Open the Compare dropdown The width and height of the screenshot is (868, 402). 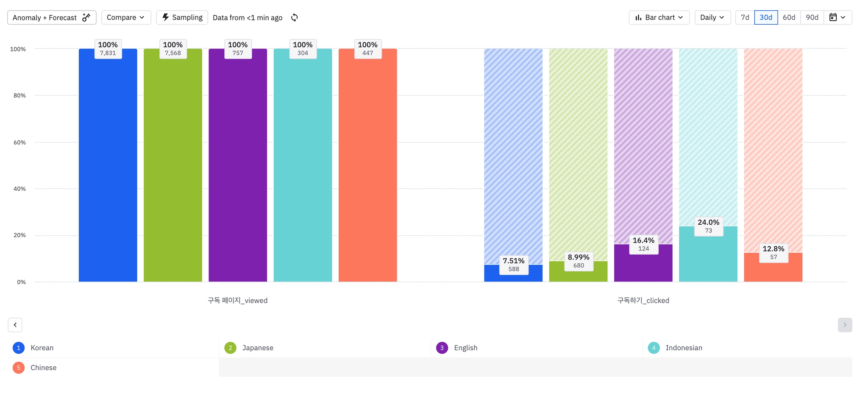pyautogui.click(x=126, y=17)
